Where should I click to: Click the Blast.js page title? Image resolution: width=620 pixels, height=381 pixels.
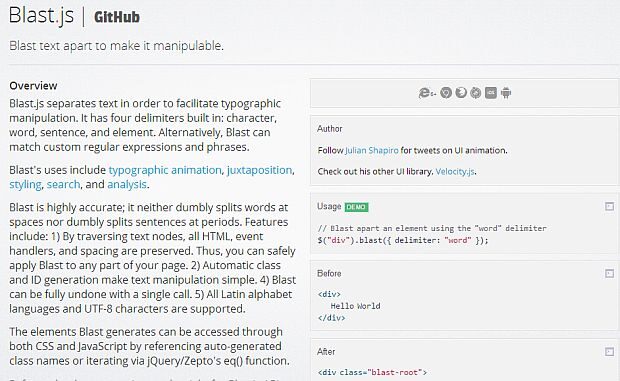[42, 16]
